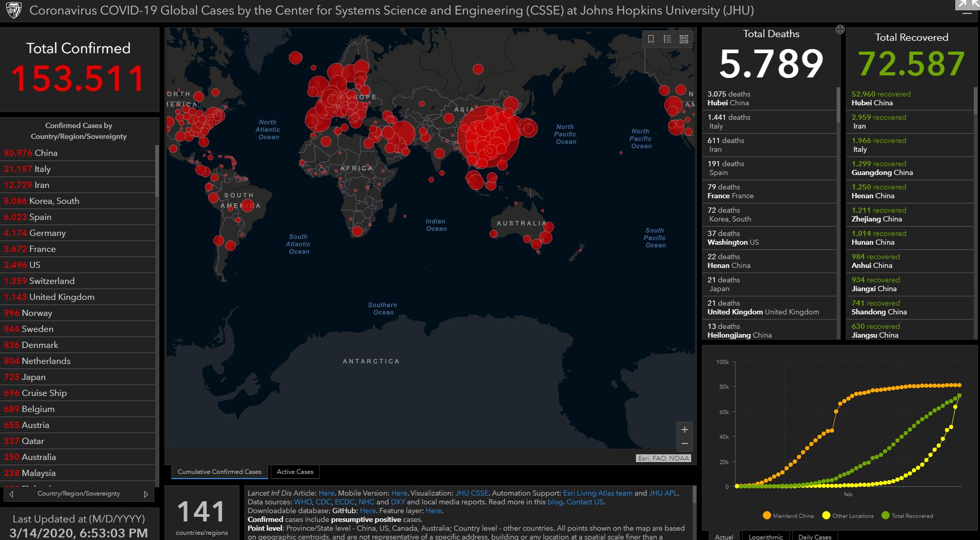
Task: Go to previous list with left arrow
Action: coord(11,494)
